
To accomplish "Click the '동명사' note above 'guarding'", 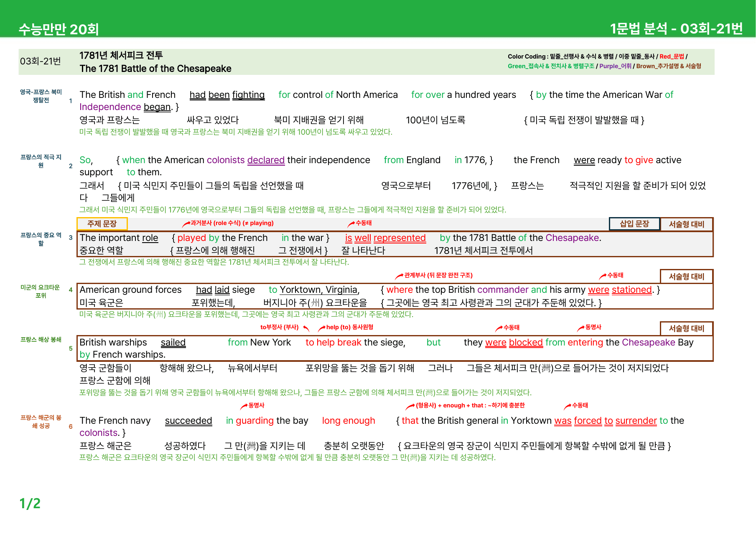I will tap(256, 405).
